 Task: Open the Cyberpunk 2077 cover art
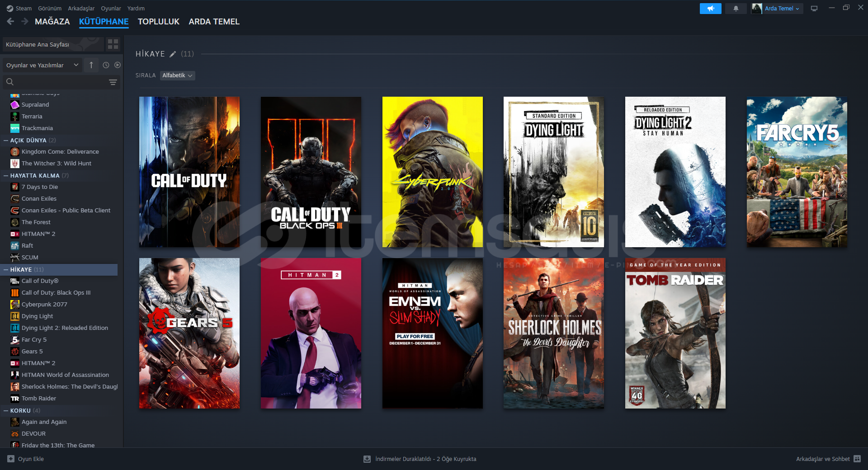tap(433, 172)
